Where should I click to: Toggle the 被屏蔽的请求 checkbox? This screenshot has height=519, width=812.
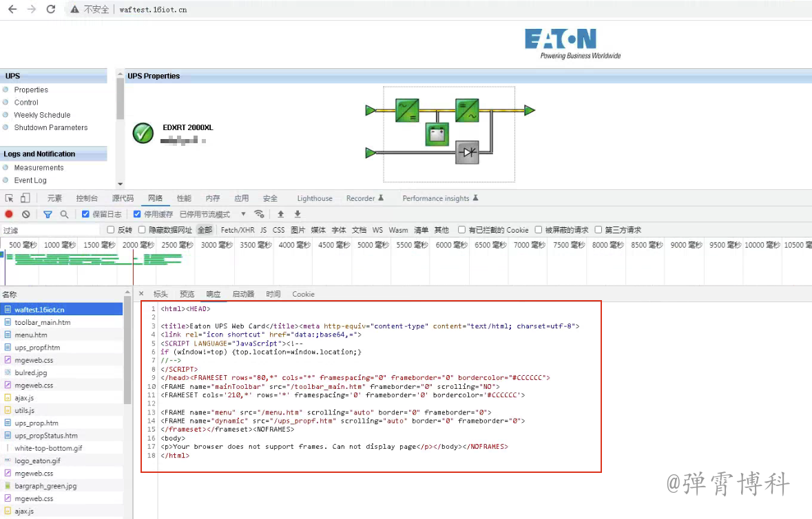(538, 230)
